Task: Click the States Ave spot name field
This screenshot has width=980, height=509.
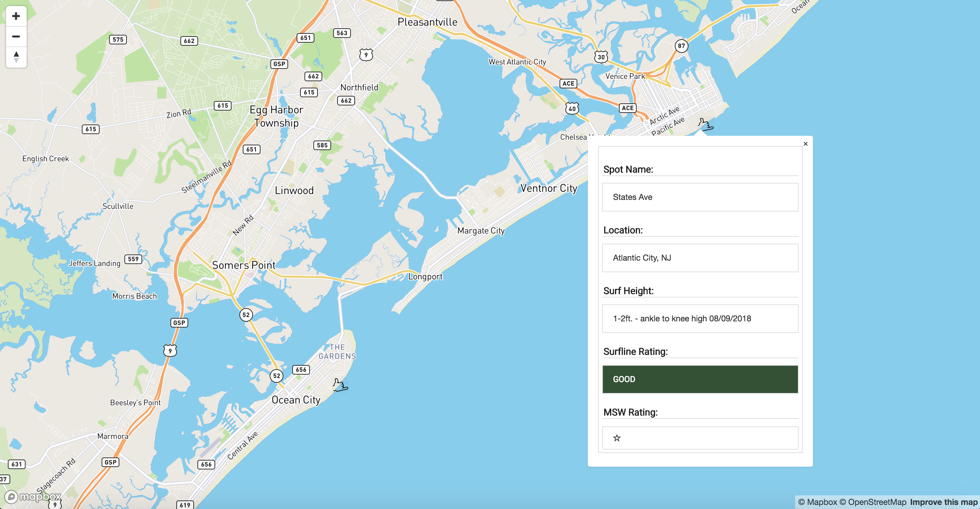Action: [x=700, y=197]
